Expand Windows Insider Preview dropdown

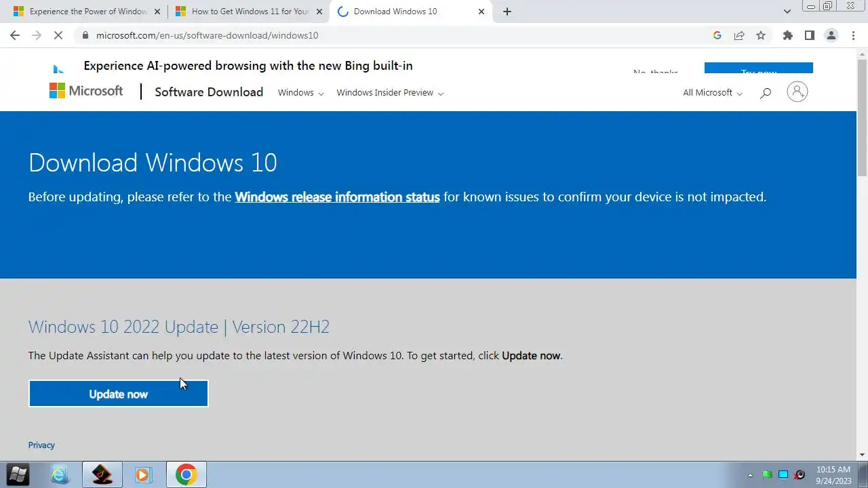click(390, 93)
